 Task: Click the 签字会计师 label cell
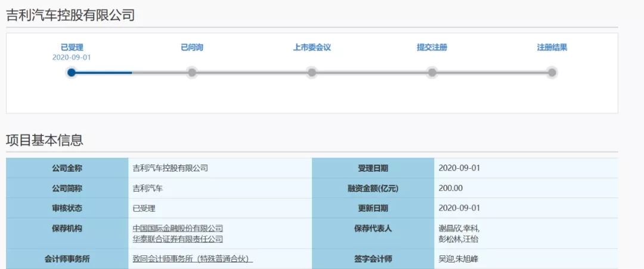pyautogui.click(x=373, y=259)
